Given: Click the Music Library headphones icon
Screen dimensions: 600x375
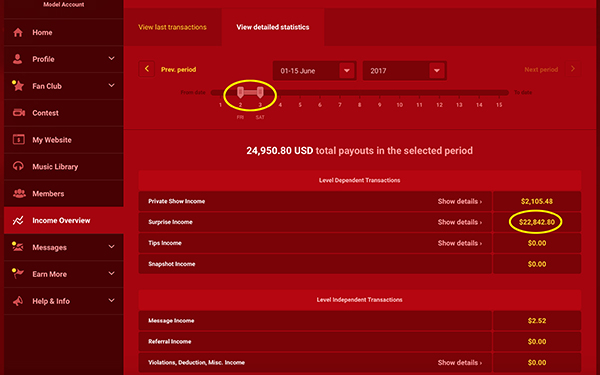Looking at the screenshot, I should click(x=18, y=166).
